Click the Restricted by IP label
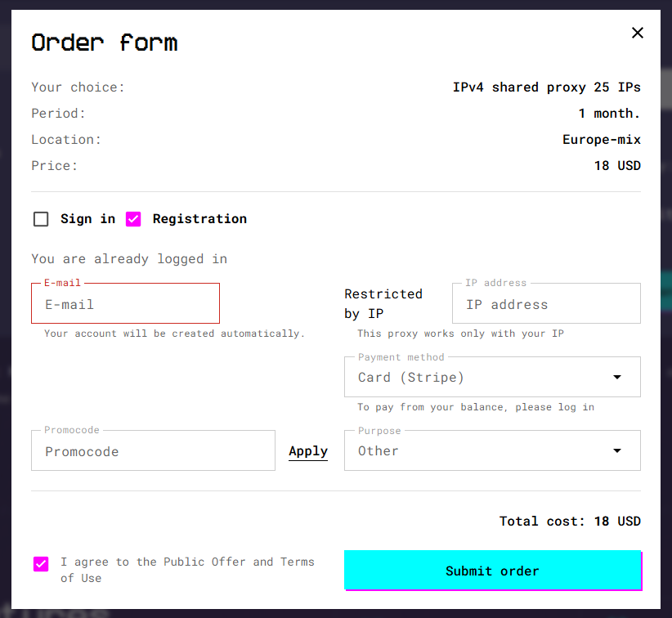Viewport: 672px width, 618px height. (x=383, y=303)
